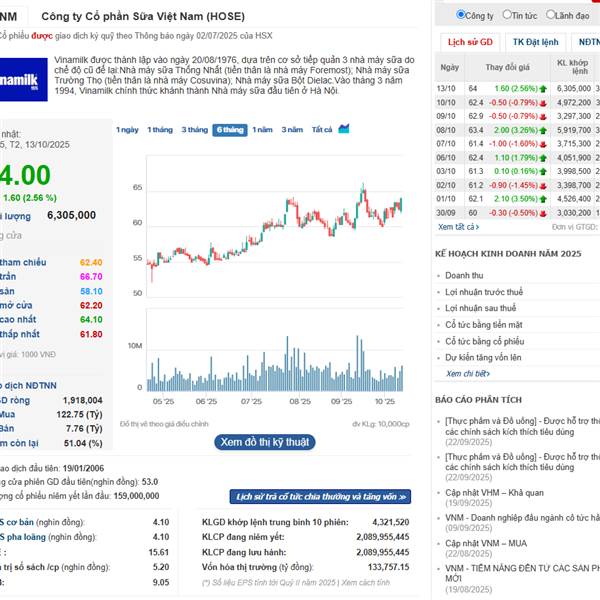Open the Lịch sử GD tab

point(469,42)
